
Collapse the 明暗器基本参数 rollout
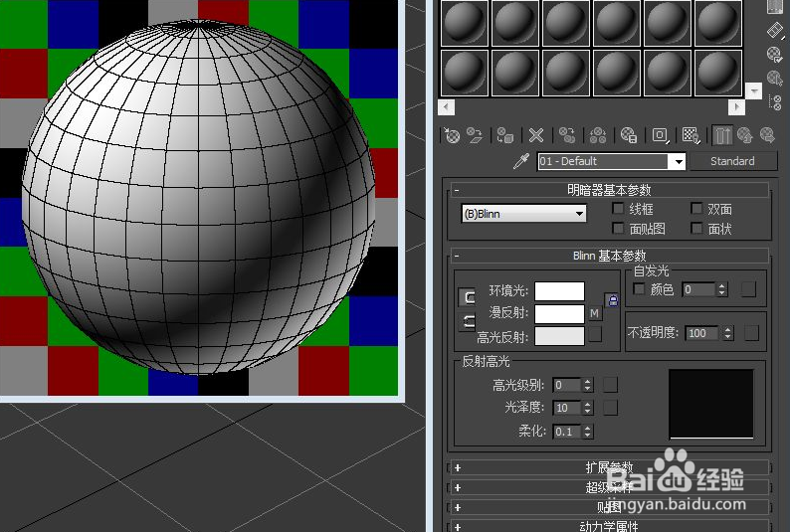click(x=610, y=190)
